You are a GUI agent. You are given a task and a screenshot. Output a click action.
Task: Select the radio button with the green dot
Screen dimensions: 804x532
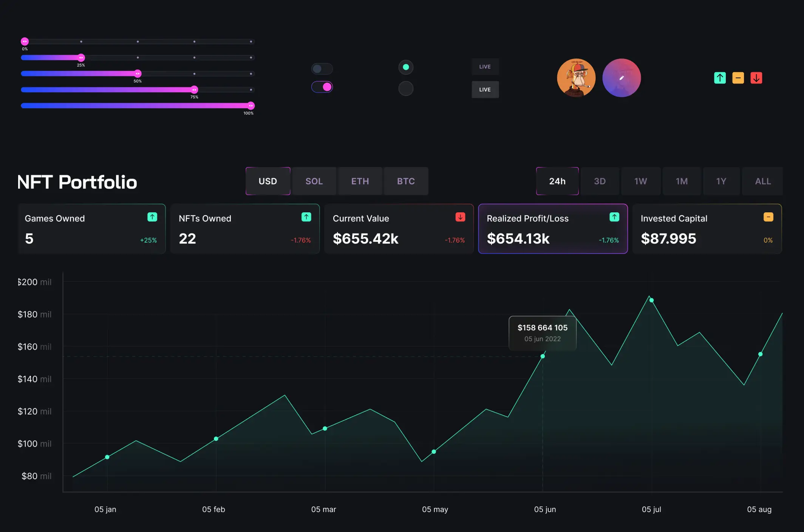point(406,67)
